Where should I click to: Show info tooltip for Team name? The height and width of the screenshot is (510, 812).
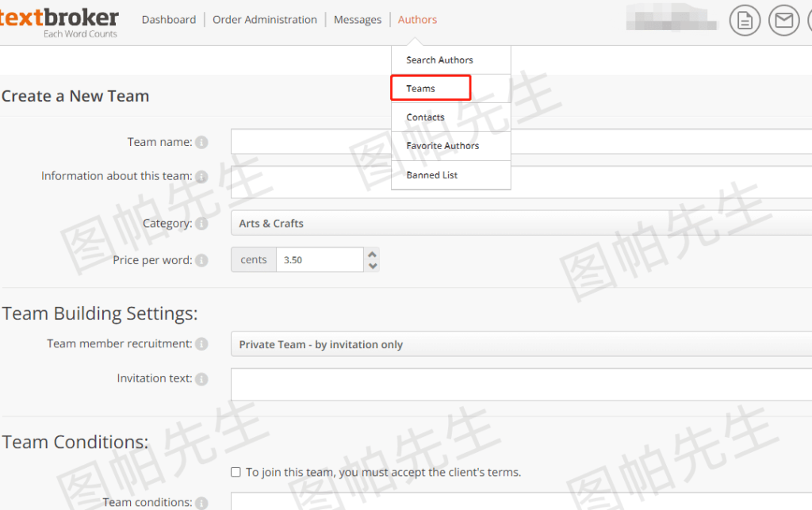coord(201,143)
